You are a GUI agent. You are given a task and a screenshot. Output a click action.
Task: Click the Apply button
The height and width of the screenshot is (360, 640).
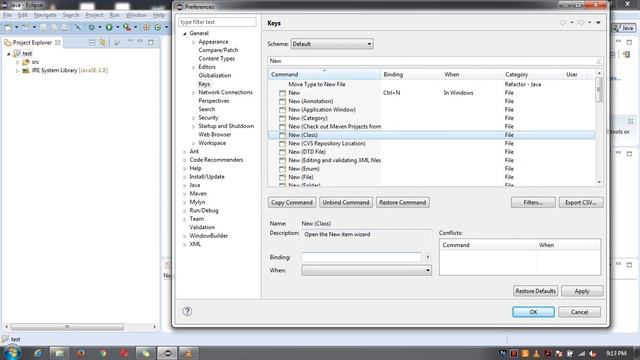(x=582, y=291)
